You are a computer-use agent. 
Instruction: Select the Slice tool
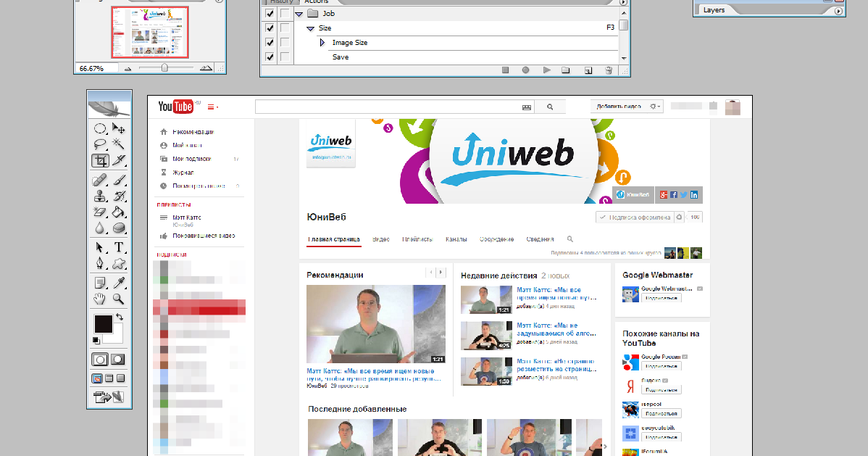pyautogui.click(x=119, y=161)
